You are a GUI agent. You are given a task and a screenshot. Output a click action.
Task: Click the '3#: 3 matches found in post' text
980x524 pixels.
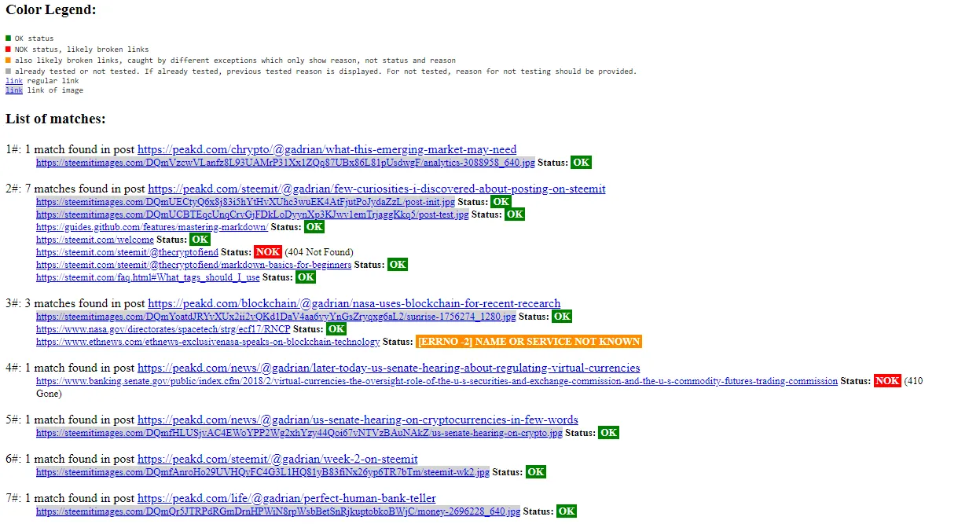[75, 303]
